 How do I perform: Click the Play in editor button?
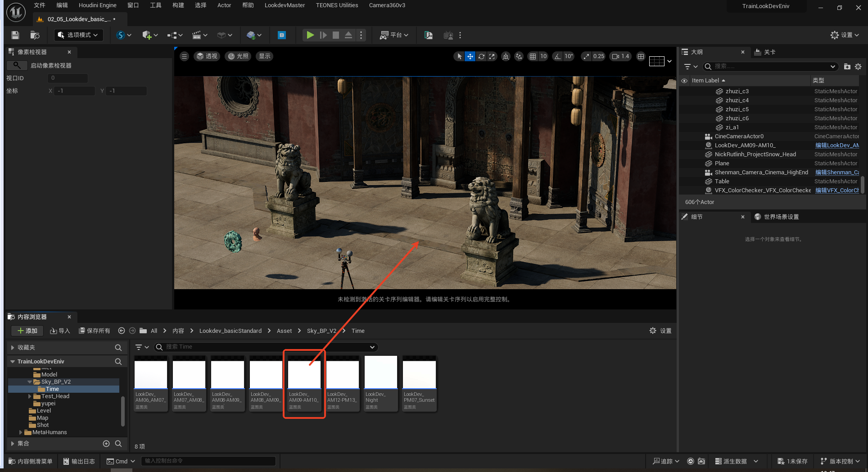click(x=310, y=35)
